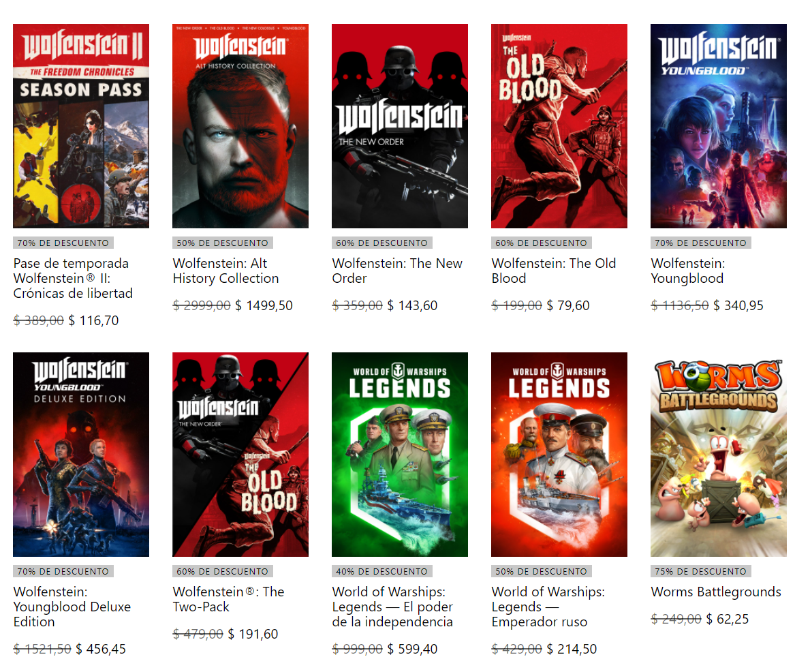Click 'Worms Battlegrounds' title link
This screenshot has height=672, width=795.
coord(716,592)
